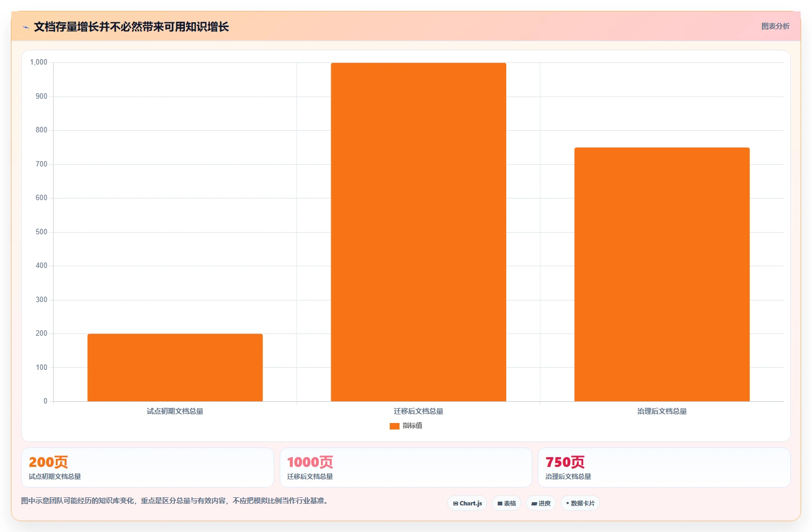Click the 200页 card value
The height and width of the screenshot is (532, 812).
tap(48, 462)
